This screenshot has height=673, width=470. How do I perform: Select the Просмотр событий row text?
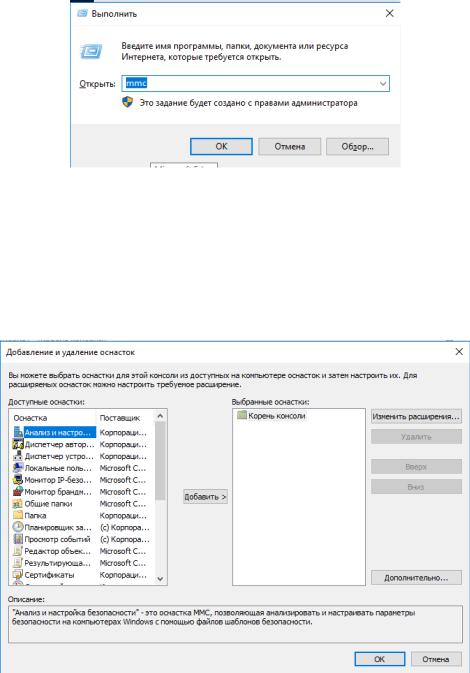58,539
